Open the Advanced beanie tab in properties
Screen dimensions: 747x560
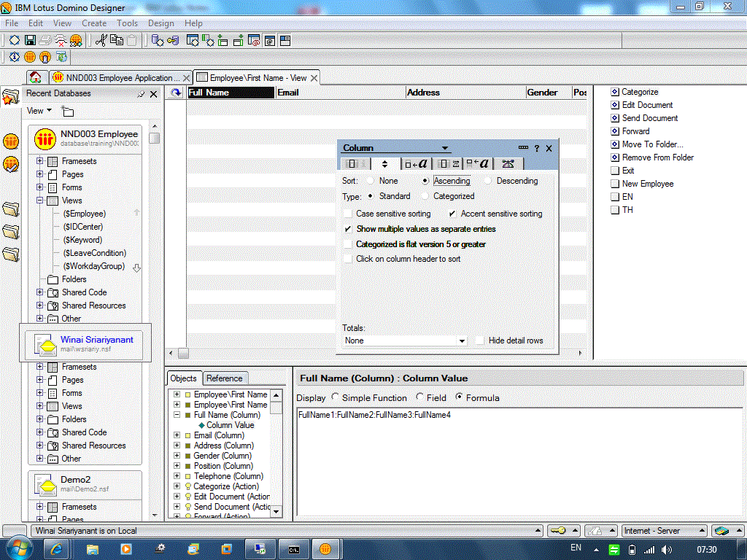(x=508, y=164)
